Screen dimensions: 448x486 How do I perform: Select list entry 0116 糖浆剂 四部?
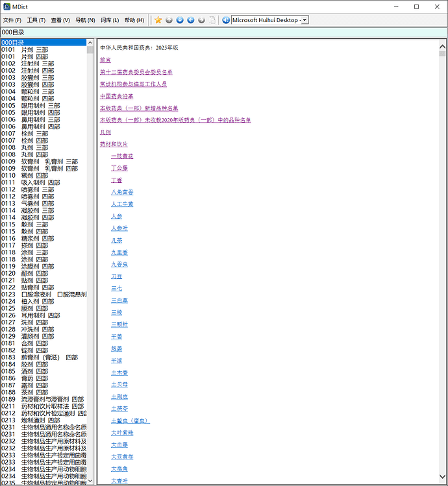[44, 238]
